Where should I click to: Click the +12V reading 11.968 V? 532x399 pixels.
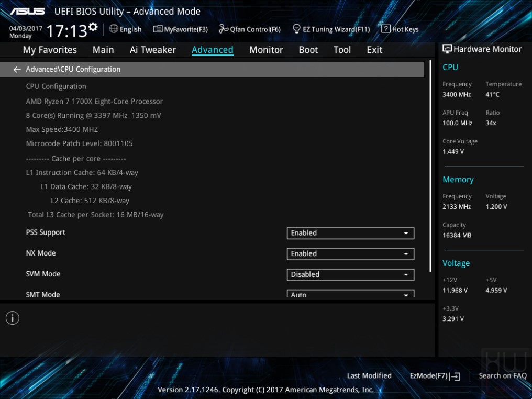click(x=455, y=291)
